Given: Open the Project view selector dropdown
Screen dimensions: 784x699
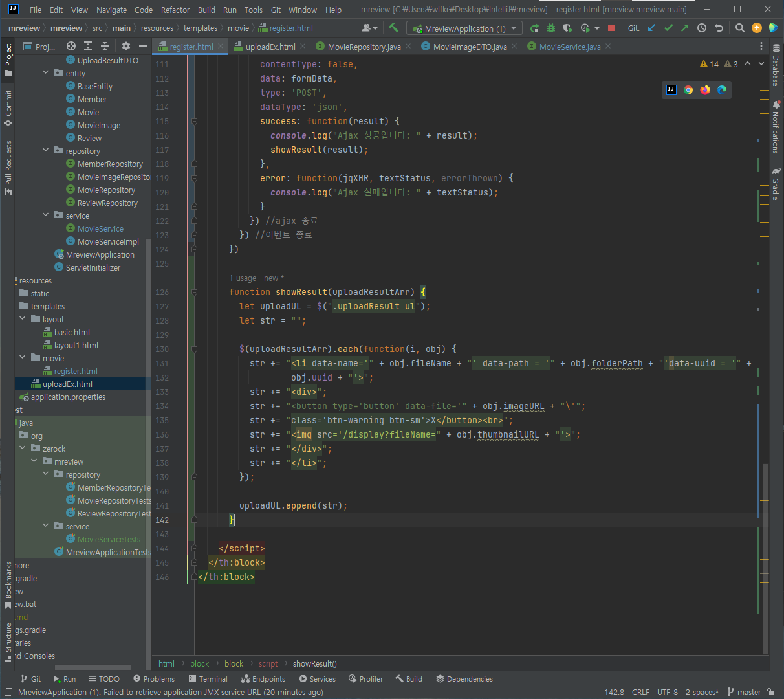Looking at the screenshot, I should point(39,47).
